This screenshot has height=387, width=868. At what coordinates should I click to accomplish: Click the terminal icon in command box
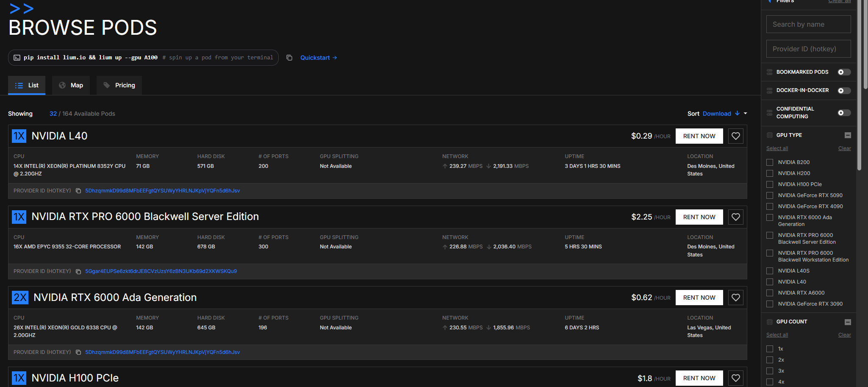tap(17, 58)
